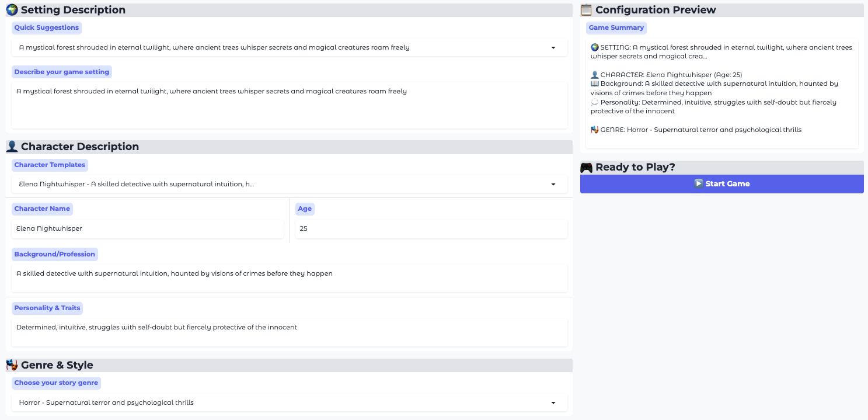Image resolution: width=868 pixels, height=420 pixels.
Task: Click the Personality & Traits label
Action: coord(47,308)
